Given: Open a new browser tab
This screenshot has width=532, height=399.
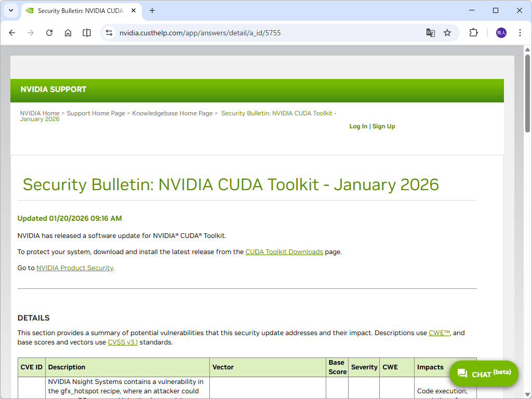Looking at the screenshot, I should 152,10.
